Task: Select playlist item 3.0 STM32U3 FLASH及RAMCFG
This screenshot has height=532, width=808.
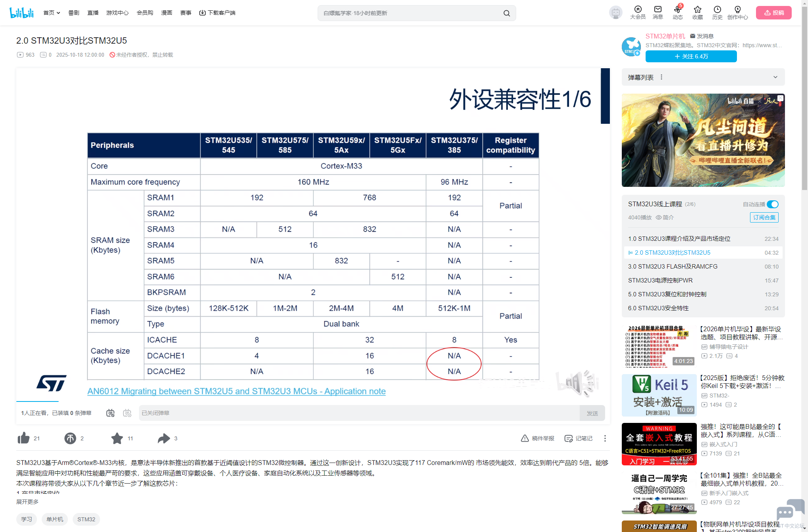Action: coord(673,267)
